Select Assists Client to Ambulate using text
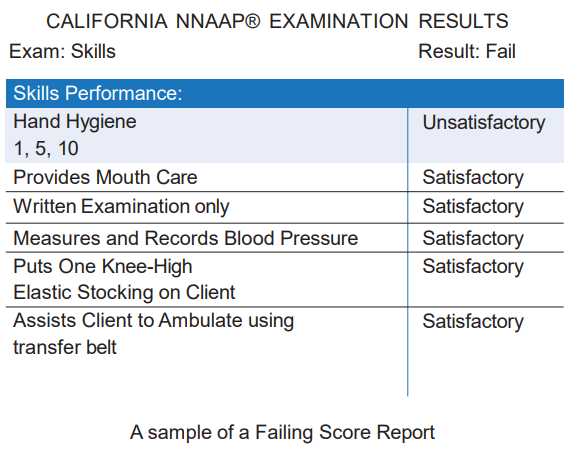The image size is (576, 460). click(x=154, y=320)
